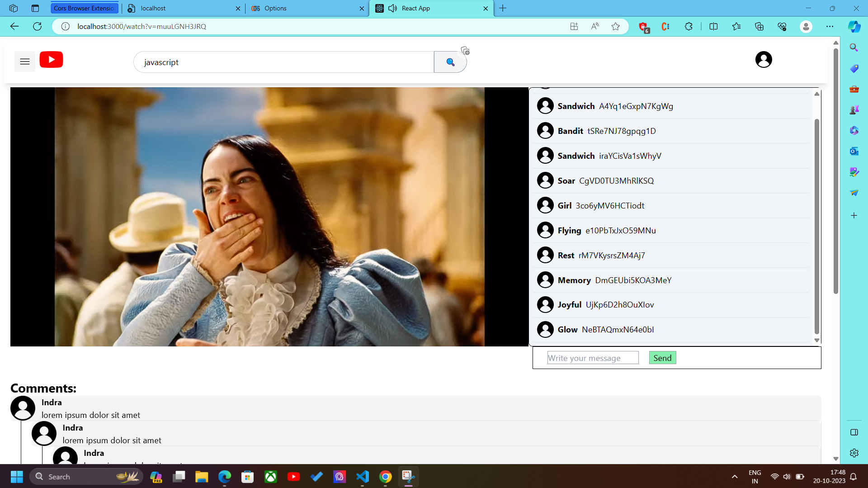Click live chat scroll down arrow
The width and height of the screenshot is (868, 488).
(x=817, y=340)
